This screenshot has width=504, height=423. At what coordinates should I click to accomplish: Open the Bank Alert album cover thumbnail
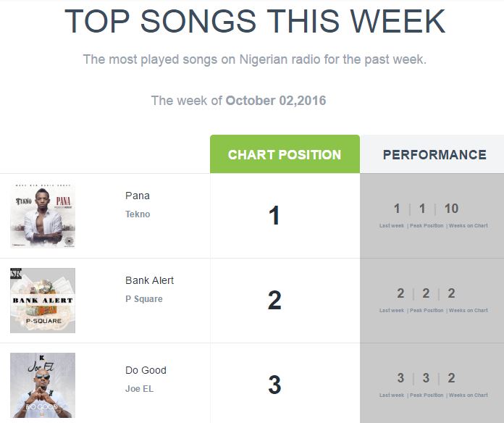click(43, 301)
